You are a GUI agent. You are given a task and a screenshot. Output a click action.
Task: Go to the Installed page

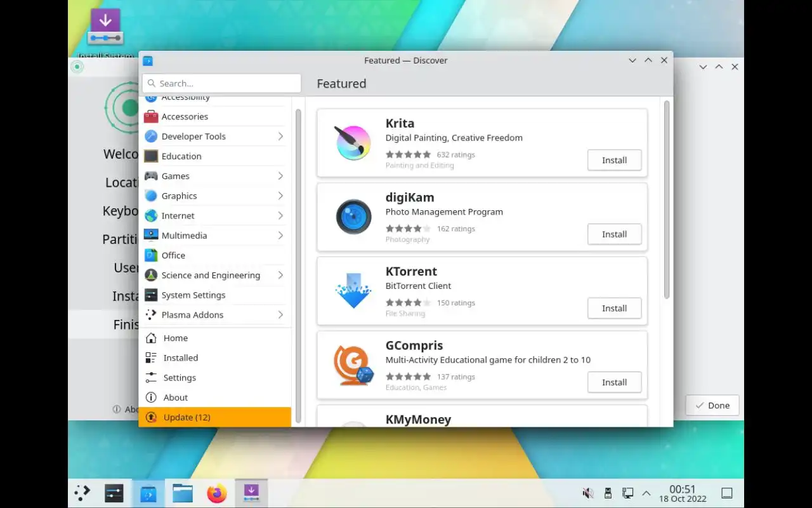[x=215, y=358]
